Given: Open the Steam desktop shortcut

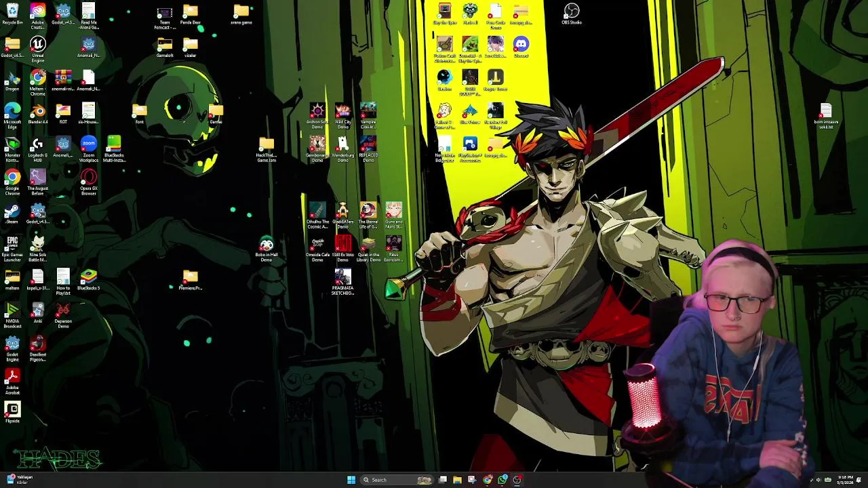Looking at the screenshot, I should pyautogui.click(x=12, y=213).
